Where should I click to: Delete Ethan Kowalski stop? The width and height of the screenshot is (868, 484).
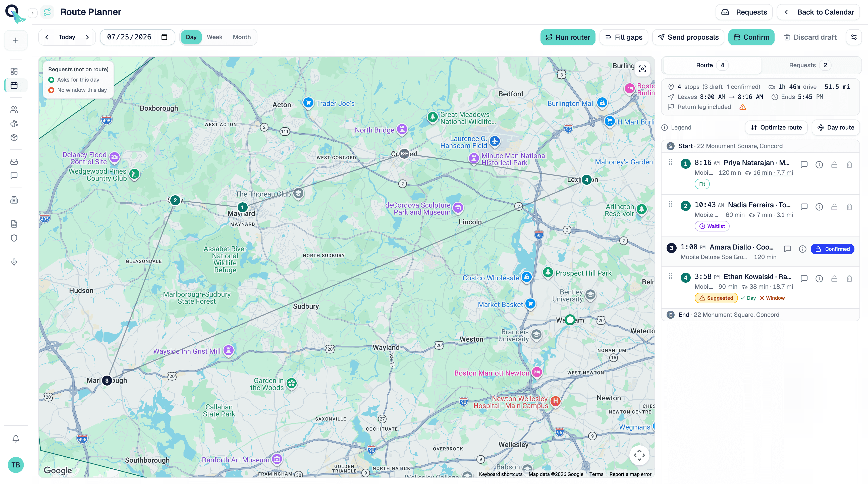849,279
